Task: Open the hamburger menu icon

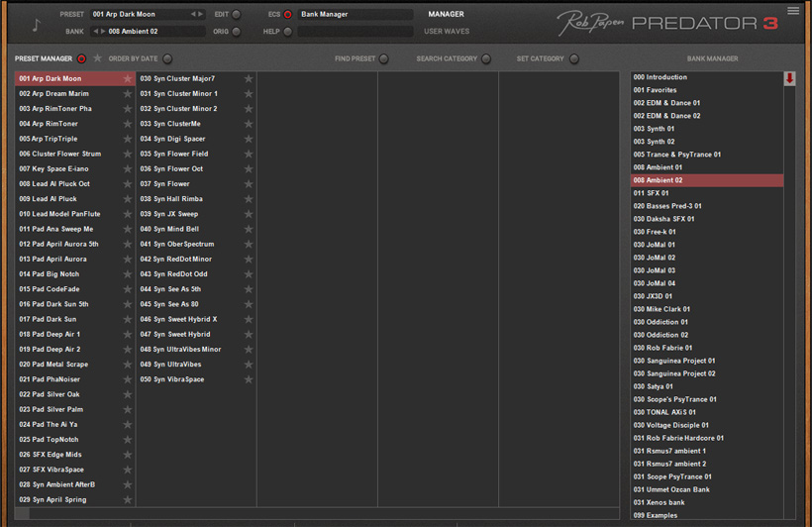Action: [x=793, y=10]
